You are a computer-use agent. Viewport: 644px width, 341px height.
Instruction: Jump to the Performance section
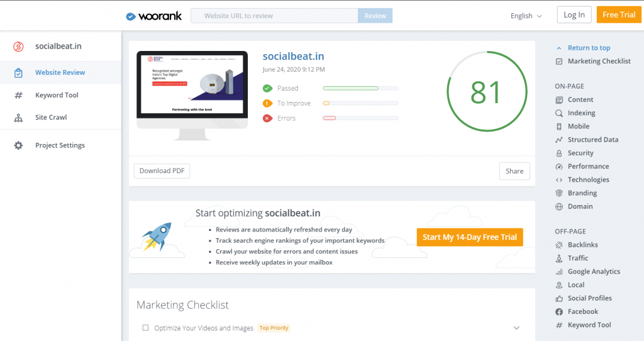(x=588, y=166)
